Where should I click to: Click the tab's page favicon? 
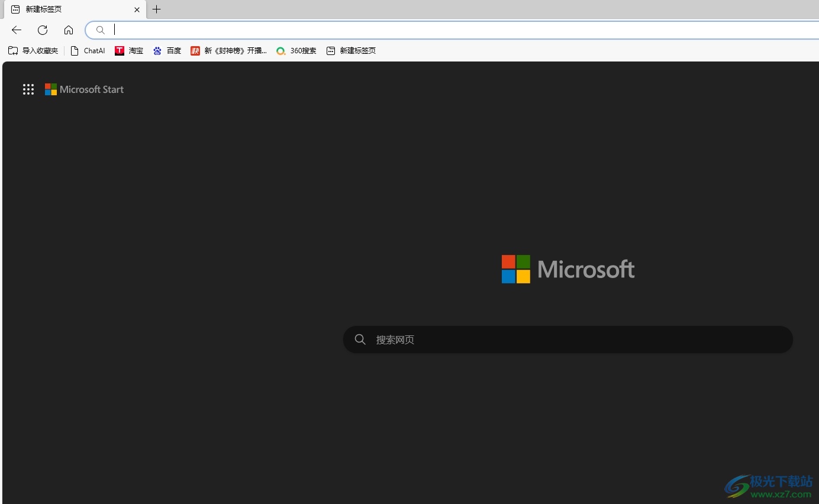pos(15,9)
